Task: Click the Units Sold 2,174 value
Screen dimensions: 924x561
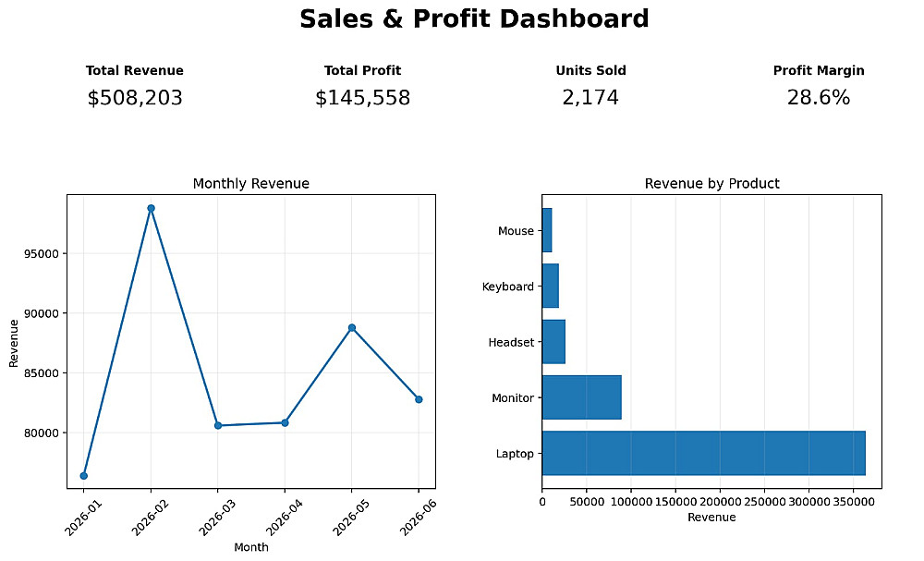Action: tap(590, 98)
